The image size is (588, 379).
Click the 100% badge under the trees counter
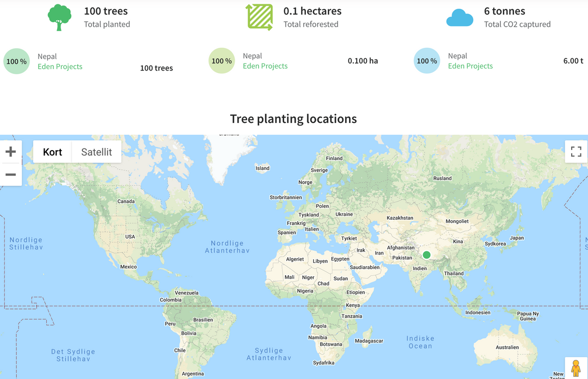16,61
